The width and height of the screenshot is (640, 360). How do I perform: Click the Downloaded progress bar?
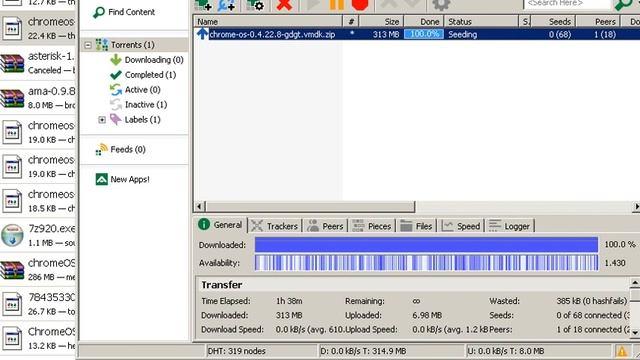[426, 244]
